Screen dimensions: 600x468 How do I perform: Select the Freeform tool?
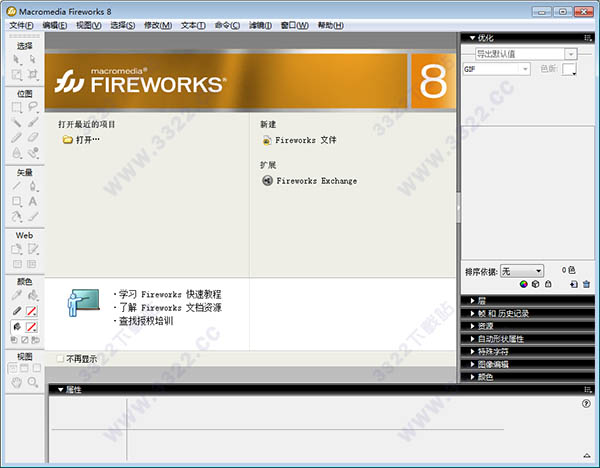[16, 217]
